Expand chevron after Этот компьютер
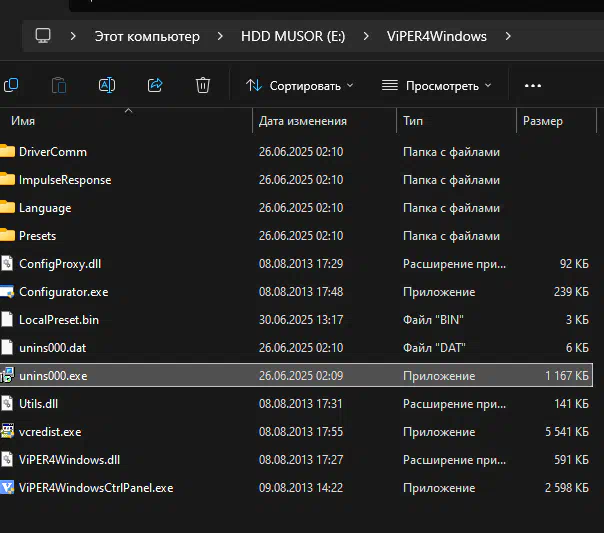The width and height of the screenshot is (604, 533). pos(220,36)
